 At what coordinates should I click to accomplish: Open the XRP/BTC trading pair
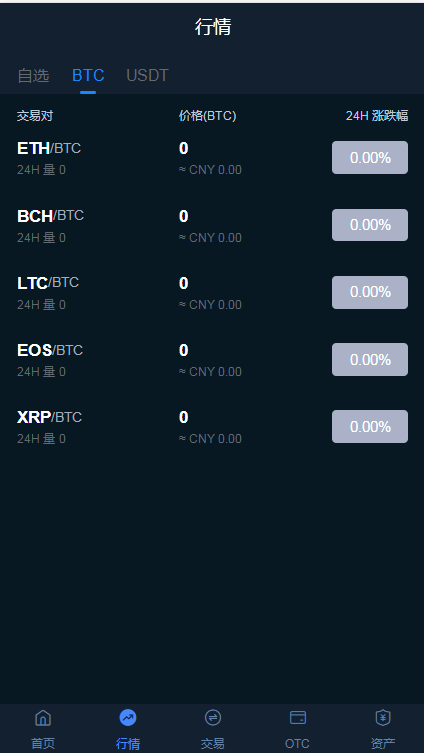click(212, 426)
